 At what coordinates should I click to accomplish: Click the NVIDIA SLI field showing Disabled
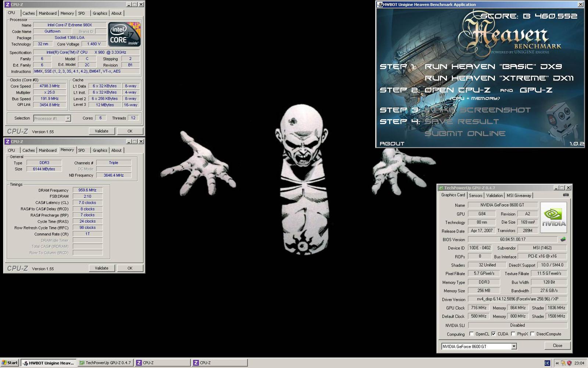[x=517, y=325]
